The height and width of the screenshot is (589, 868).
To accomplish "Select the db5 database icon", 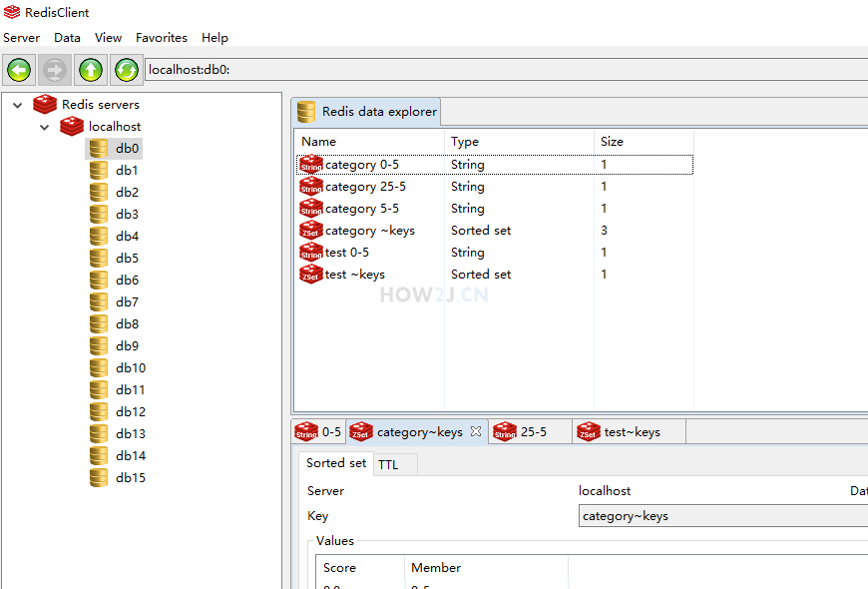I will (x=99, y=259).
